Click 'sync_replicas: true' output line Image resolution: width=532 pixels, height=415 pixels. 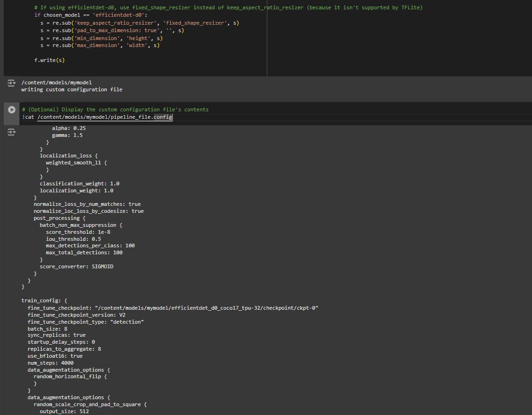click(x=56, y=335)
